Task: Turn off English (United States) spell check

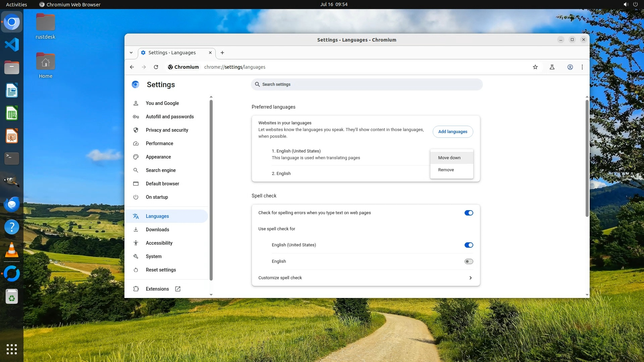Action: (x=469, y=245)
